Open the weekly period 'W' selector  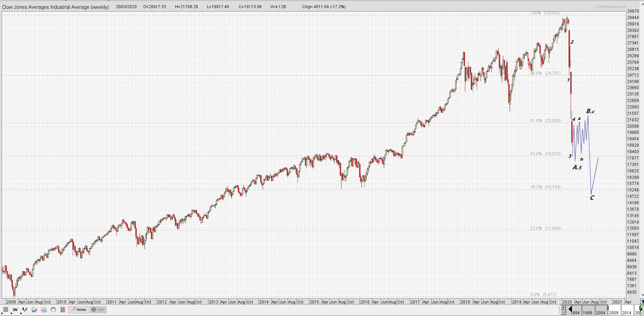(x=15, y=310)
